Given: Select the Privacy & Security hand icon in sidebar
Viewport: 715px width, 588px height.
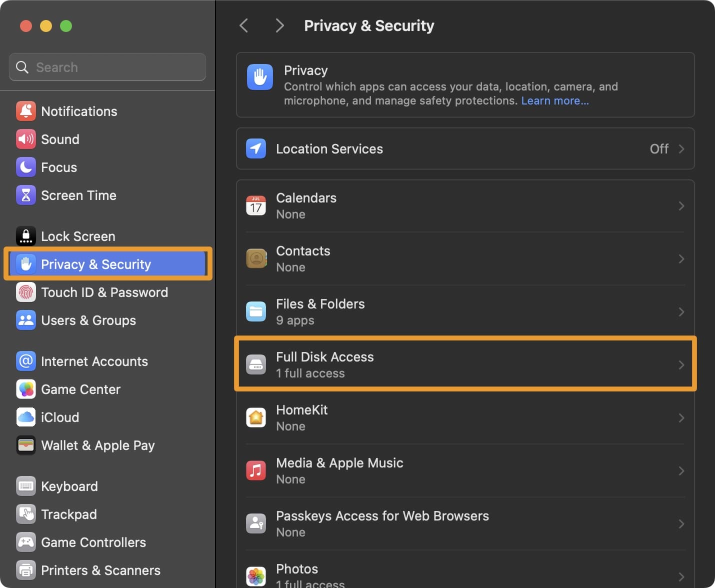Looking at the screenshot, I should [x=26, y=264].
